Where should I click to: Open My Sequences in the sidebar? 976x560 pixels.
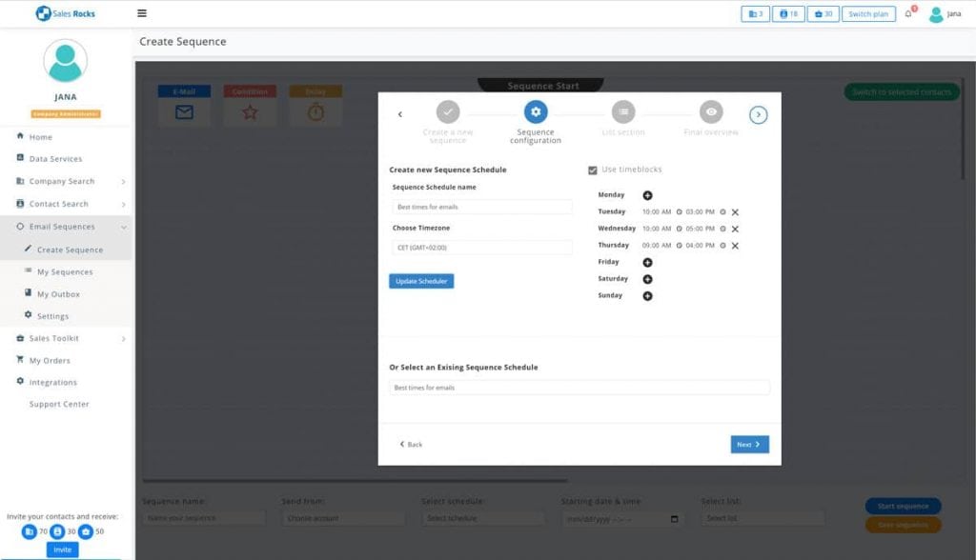pos(65,272)
